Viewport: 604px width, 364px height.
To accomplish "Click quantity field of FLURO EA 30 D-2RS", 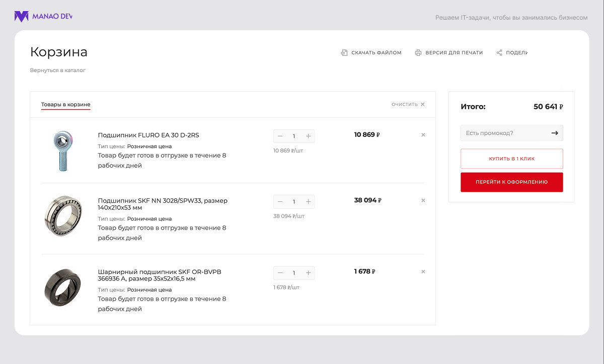I will (x=294, y=136).
